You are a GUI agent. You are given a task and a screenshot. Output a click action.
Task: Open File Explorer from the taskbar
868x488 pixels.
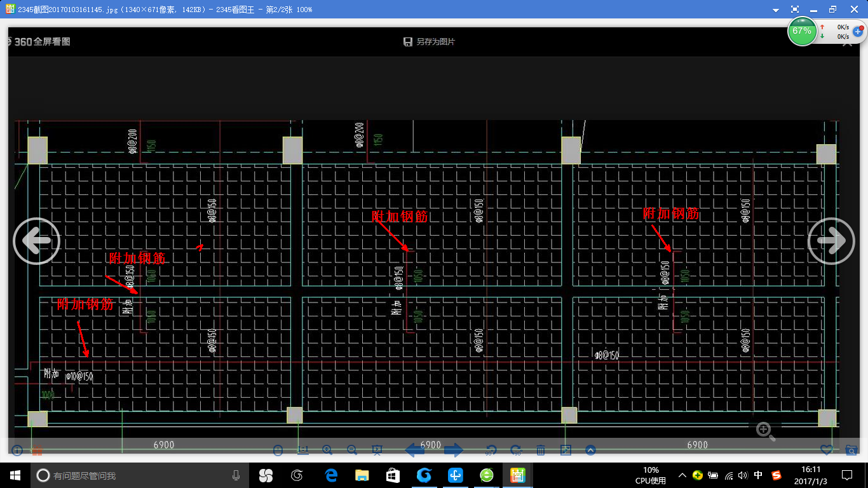tap(362, 475)
